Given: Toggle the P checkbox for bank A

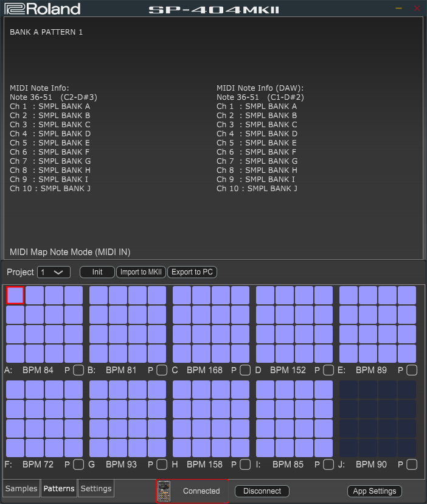Looking at the screenshot, I should [78, 370].
